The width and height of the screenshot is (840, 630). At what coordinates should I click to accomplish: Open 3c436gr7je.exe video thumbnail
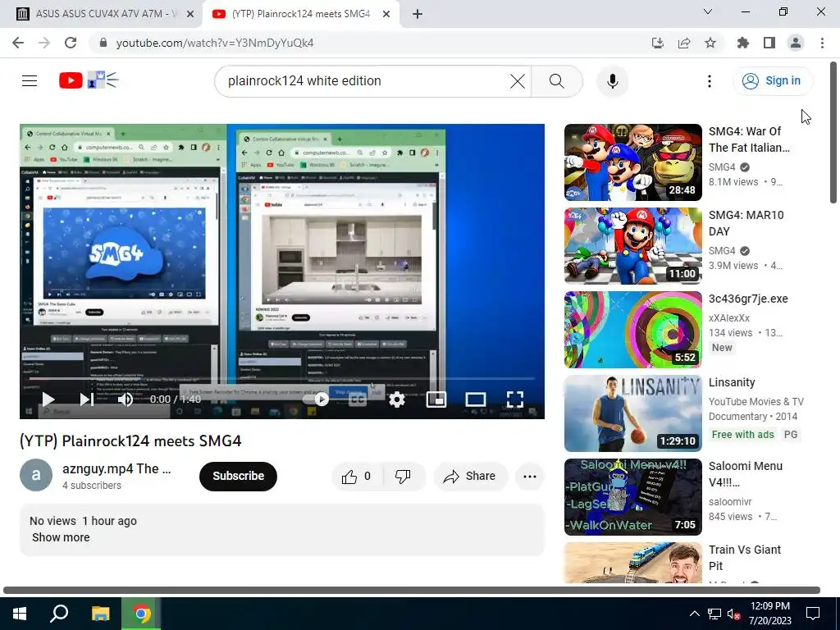[x=632, y=330]
